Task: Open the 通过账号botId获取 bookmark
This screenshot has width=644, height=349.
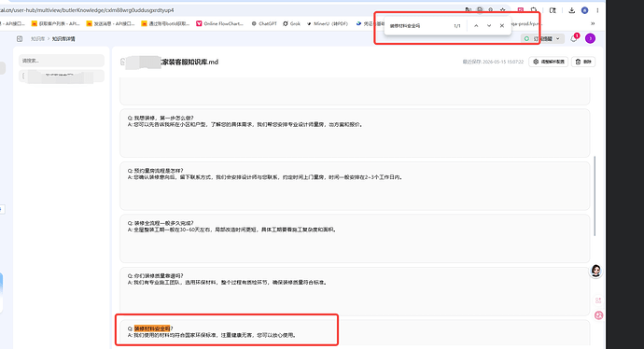Action: 165,23
